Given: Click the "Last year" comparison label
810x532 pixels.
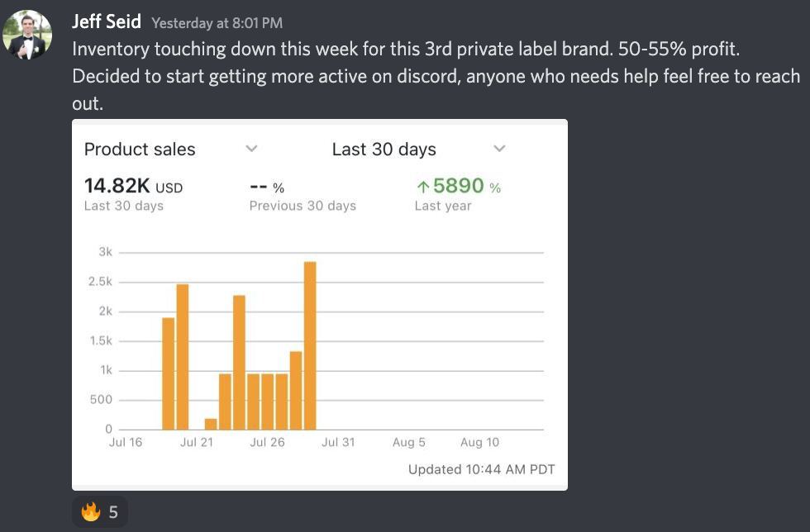Looking at the screenshot, I should (x=443, y=206).
